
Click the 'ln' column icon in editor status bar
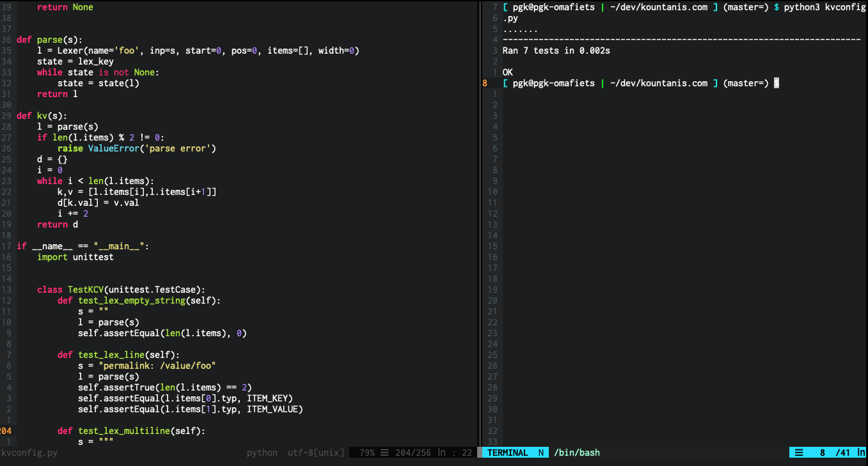click(442, 453)
